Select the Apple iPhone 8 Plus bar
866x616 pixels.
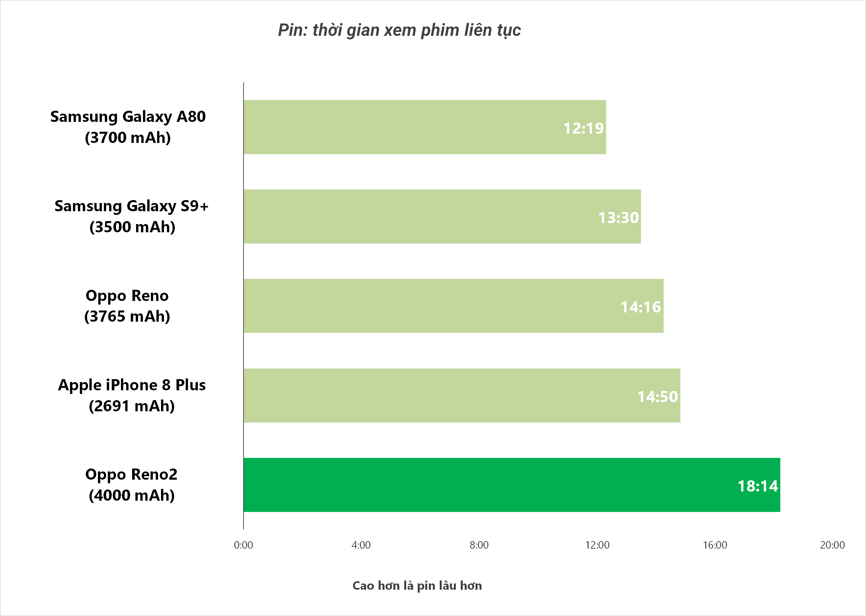tap(462, 396)
